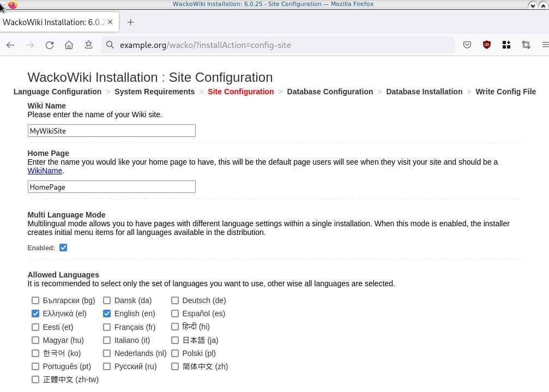The width and height of the screenshot is (549, 392).
Task: Check the Français (fr) language option
Action: (x=107, y=327)
